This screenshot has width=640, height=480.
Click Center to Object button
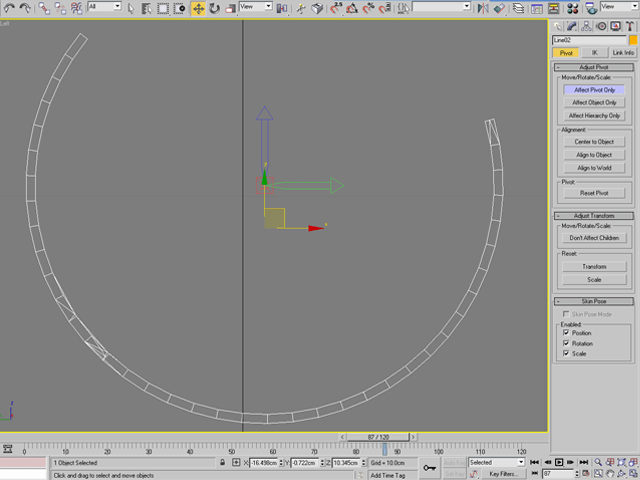click(594, 142)
